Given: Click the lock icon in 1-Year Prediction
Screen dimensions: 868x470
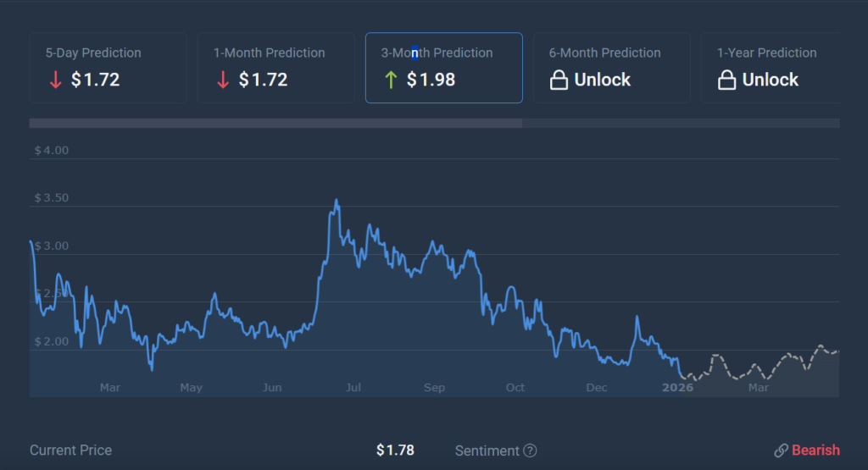Looking at the screenshot, I should click(x=726, y=80).
